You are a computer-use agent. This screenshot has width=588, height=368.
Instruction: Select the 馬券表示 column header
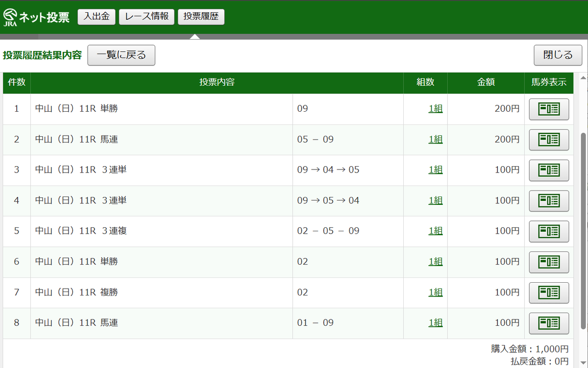tap(549, 83)
